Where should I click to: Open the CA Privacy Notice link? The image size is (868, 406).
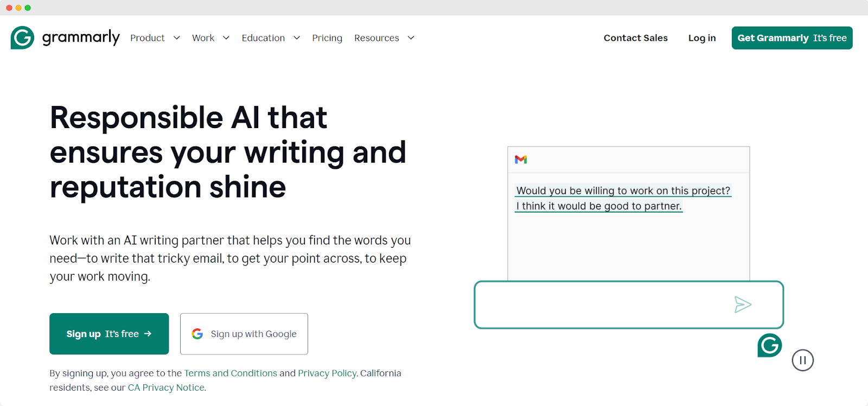tap(166, 388)
